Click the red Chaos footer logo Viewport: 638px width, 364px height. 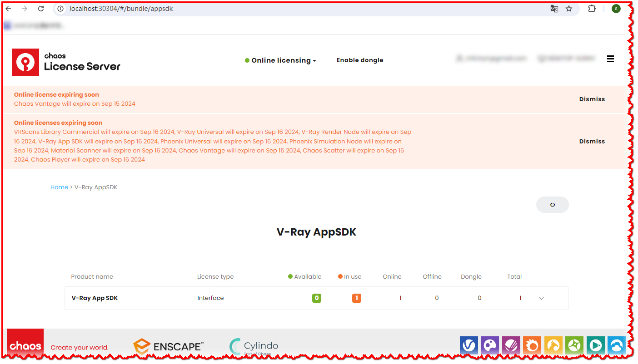[25, 343]
